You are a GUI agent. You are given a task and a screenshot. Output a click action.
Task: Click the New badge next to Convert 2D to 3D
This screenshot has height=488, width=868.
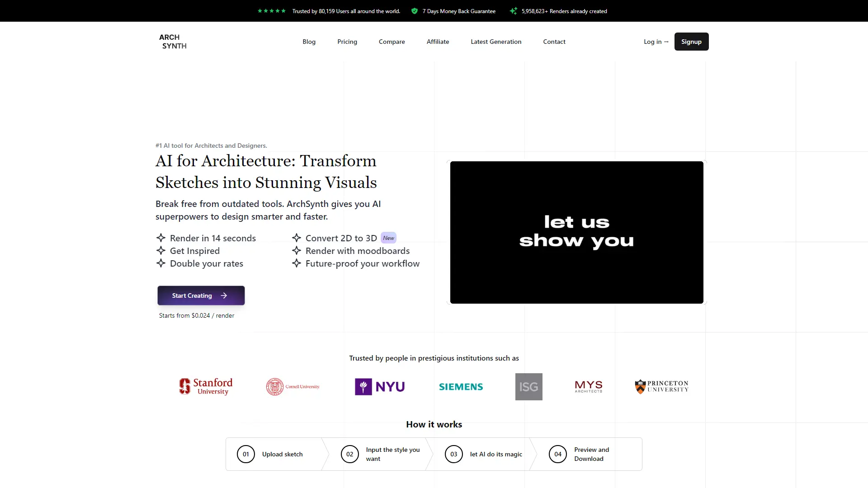coord(388,237)
